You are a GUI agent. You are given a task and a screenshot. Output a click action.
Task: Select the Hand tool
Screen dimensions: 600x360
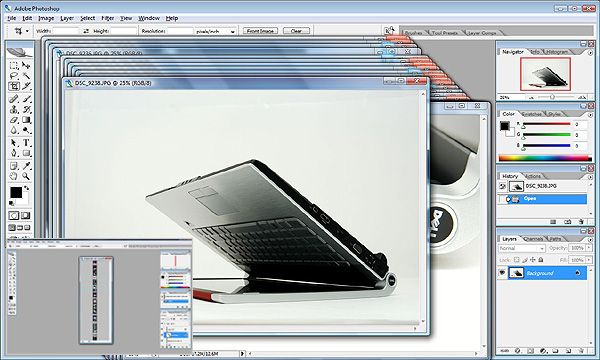(x=14, y=176)
